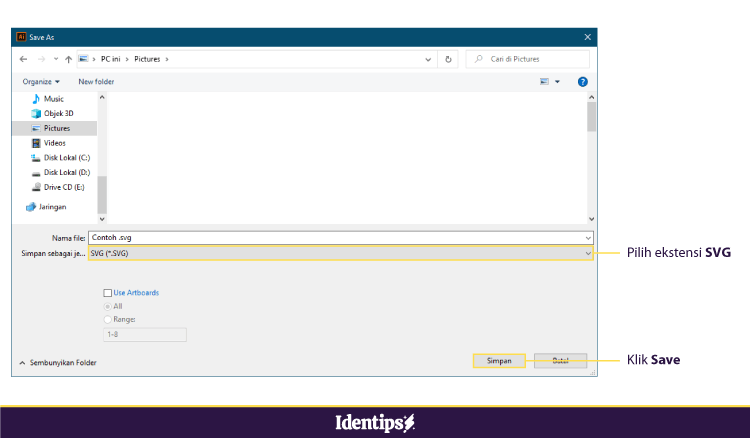Click New folder in toolbar
Image resolution: width=750 pixels, height=438 pixels.
click(96, 81)
